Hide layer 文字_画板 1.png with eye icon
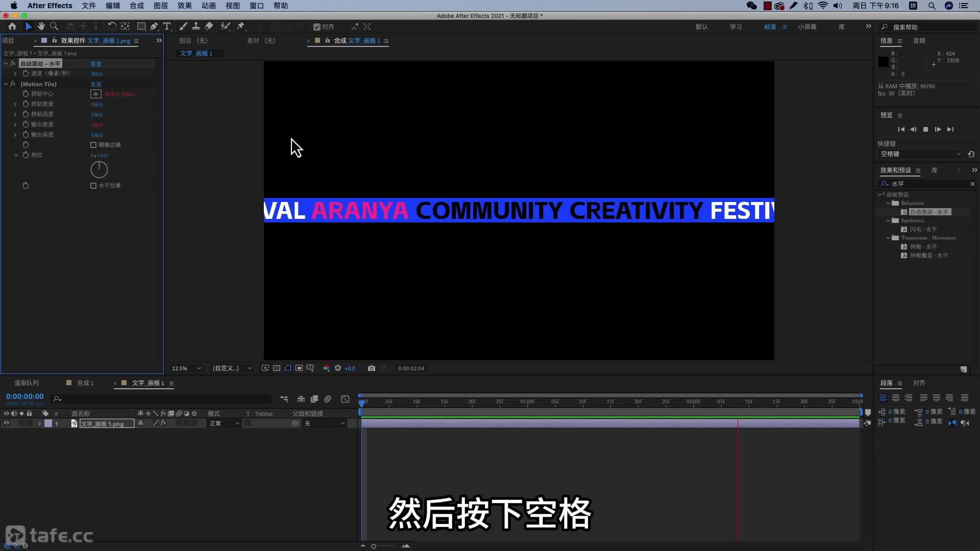980x551 pixels. [7, 423]
